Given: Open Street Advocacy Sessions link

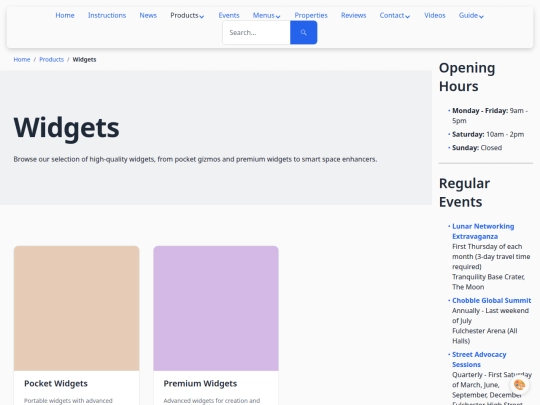Looking at the screenshot, I should click(479, 359).
